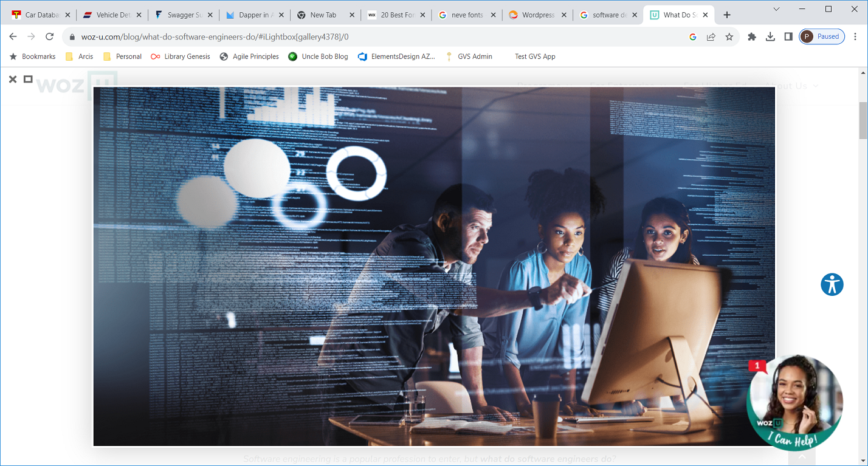Go forward with browser forward arrow
The width and height of the screenshot is (868, 466).
coord(32,36)
